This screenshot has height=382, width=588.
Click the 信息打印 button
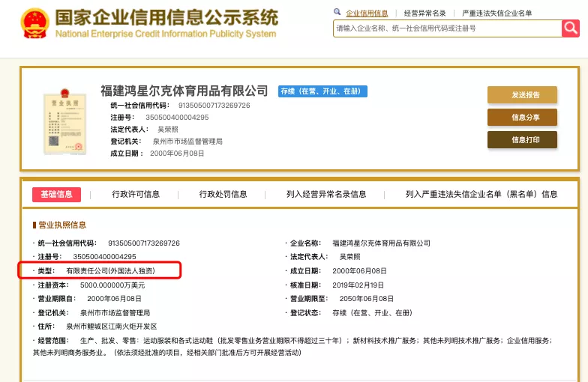click(522, 139)
